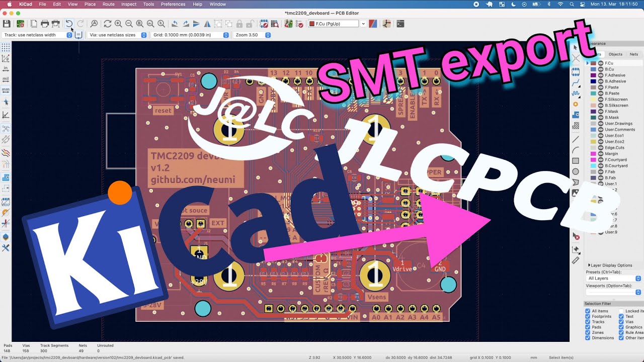This screenshot has height=362, width=644.
Task: Click the Redo arrow icon
Action: 80,24
